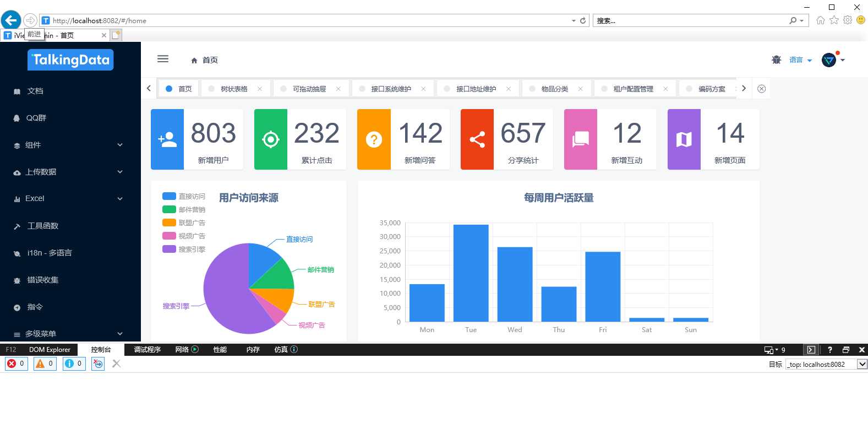868x423 pixels.
Task: Click the browser search input box
Action: [x=691, y=20]
